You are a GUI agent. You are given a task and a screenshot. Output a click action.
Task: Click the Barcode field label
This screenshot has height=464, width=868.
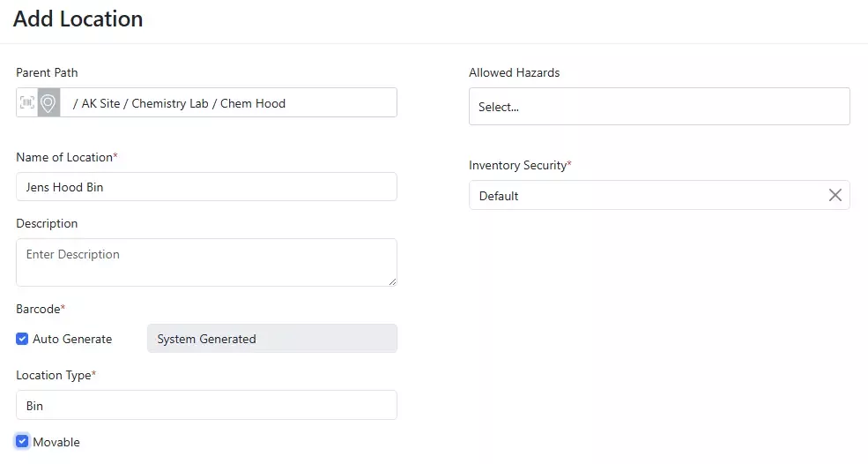[x=38, y=309]
